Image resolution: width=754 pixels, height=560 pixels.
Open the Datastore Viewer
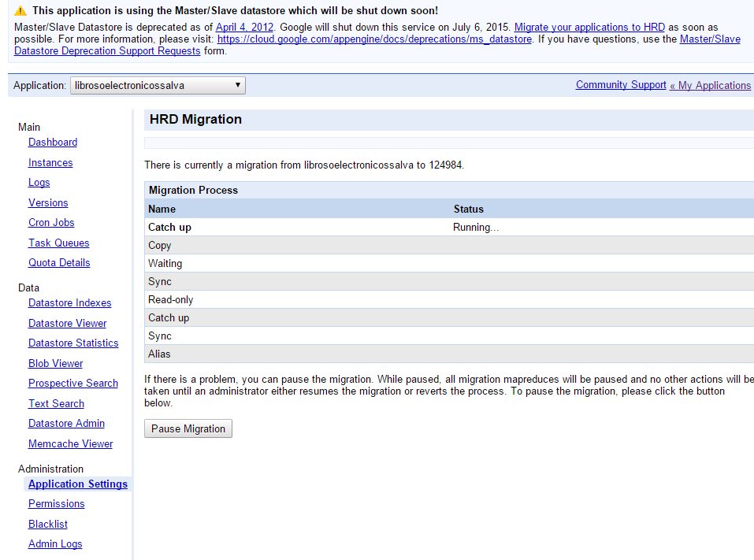[68, 324]
